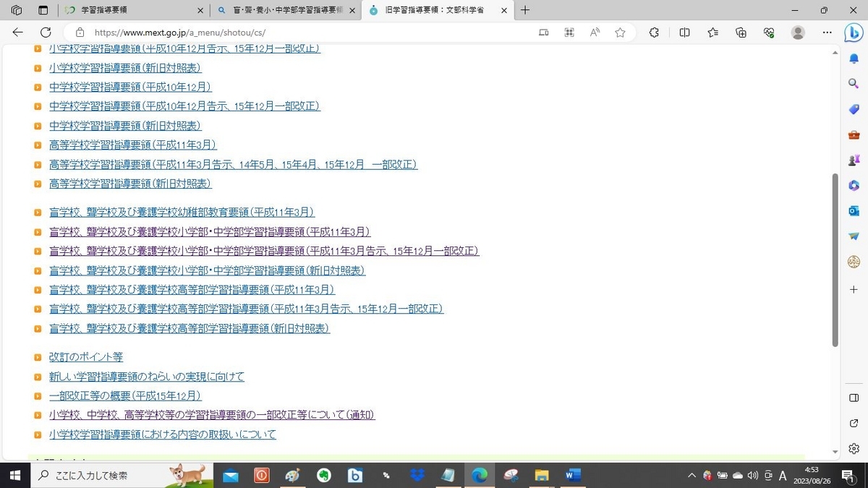Open Dropbox from taskbar

[417, 475]
